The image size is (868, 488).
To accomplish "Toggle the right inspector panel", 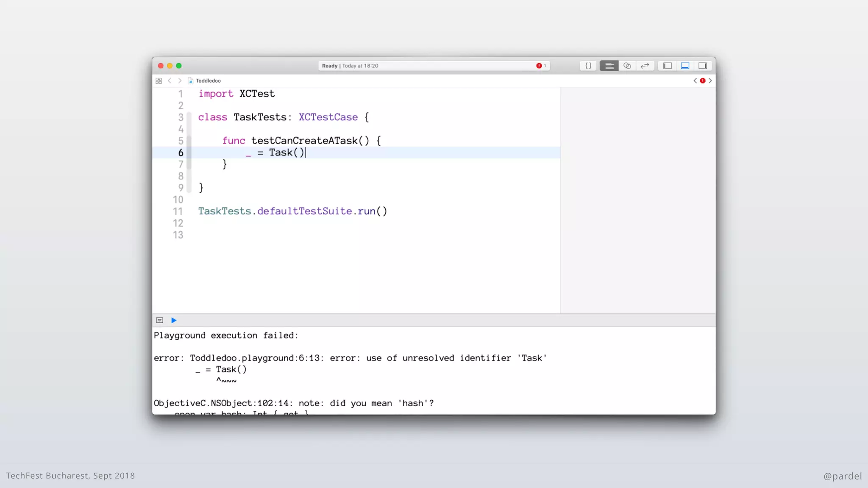I will pos(703,66).
